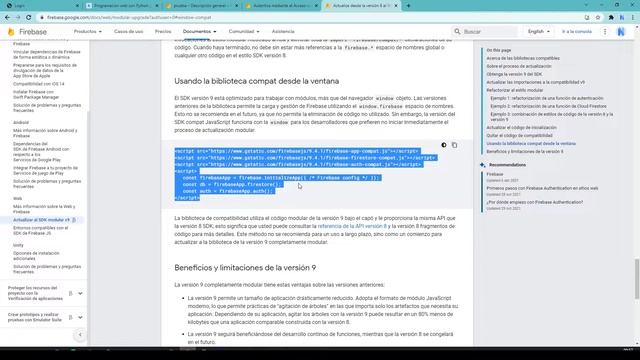
Task: Switch to 'Programación web con Python' tab
Action: pos(121,6)
